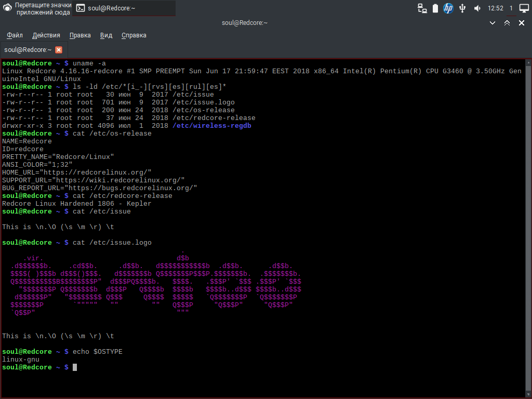Click the 'uineIntel GNU/Linux' wrapped line
532x399 pixels.
[42, 79]
